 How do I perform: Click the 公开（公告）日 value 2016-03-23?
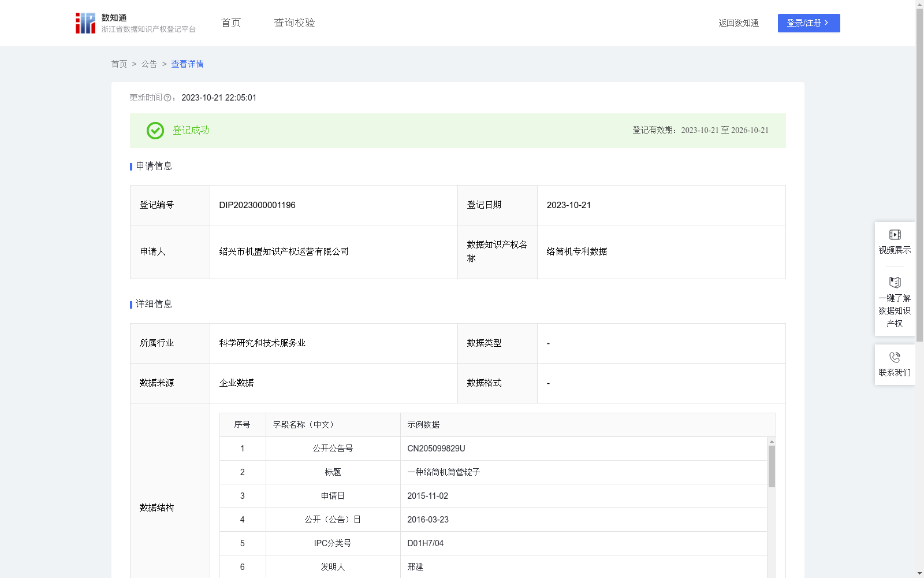428,520
